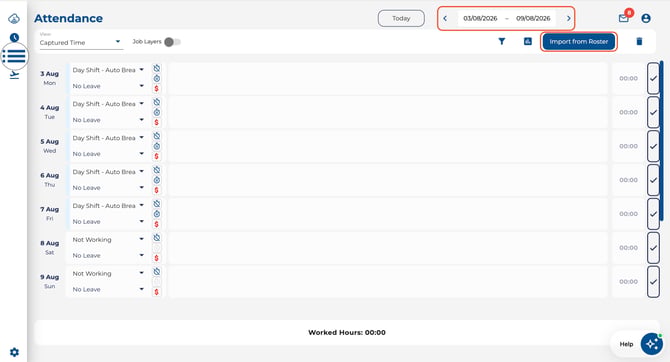Open the shift dropdown for 4 Aug
This screenshot has height=362, width=670.
(x=108, y=104)
